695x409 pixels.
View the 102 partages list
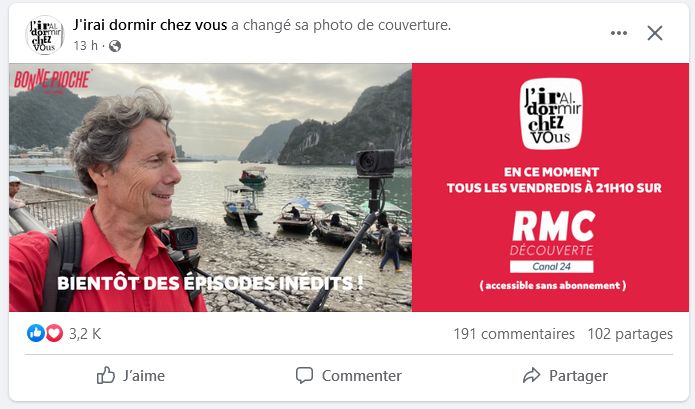(630, 334)
